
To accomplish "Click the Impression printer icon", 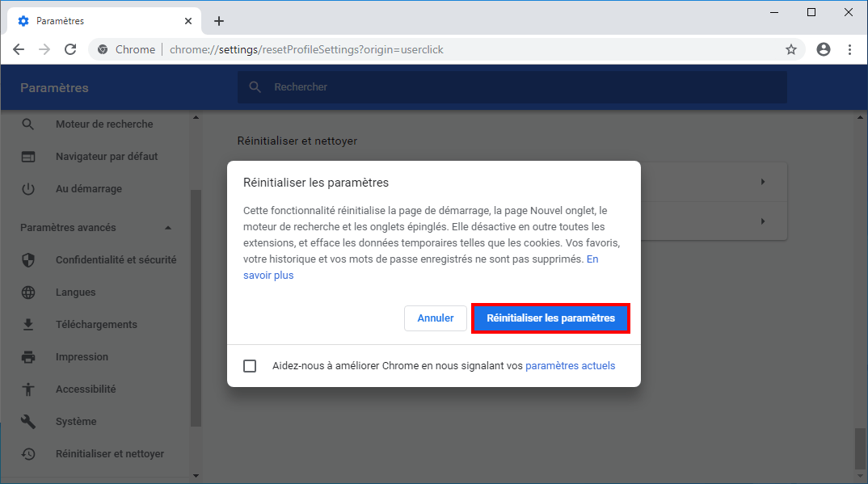I will 28,357.
